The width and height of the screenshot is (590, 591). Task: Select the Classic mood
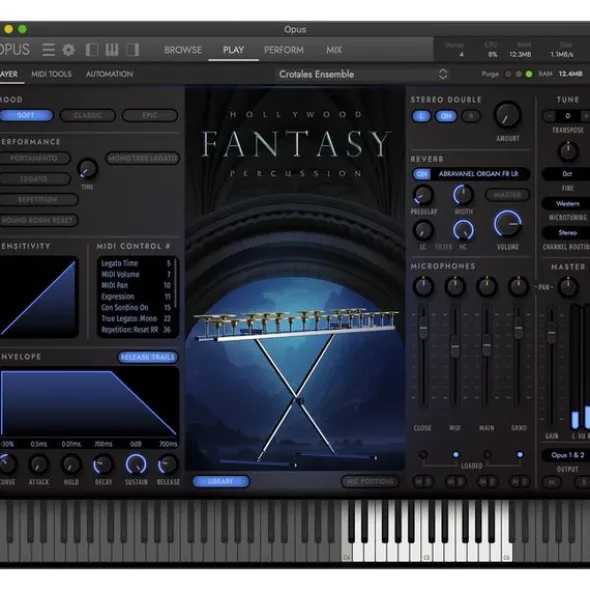[x=87, y=115]
